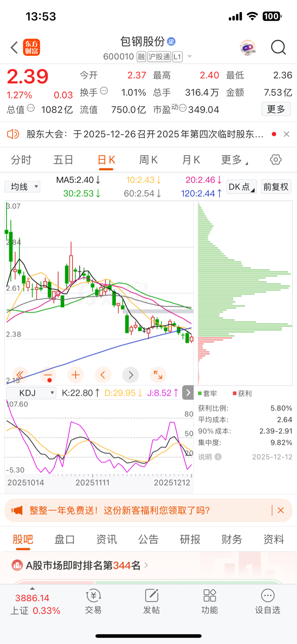Open A股市场即时排名 ranking link
297x644 pixels.
pos(87,565)
